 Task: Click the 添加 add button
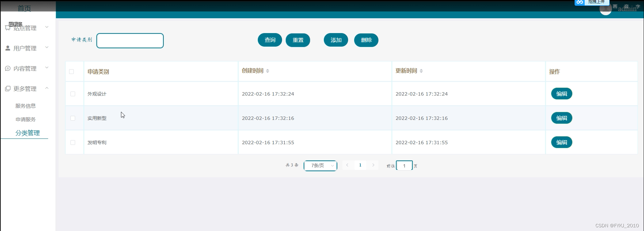(336, 40)
